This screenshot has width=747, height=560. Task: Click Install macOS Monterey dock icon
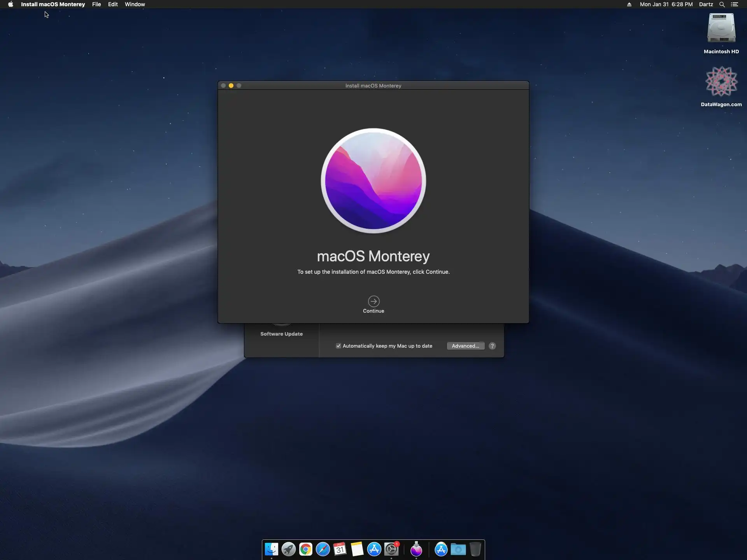click(x=416, y=549)
